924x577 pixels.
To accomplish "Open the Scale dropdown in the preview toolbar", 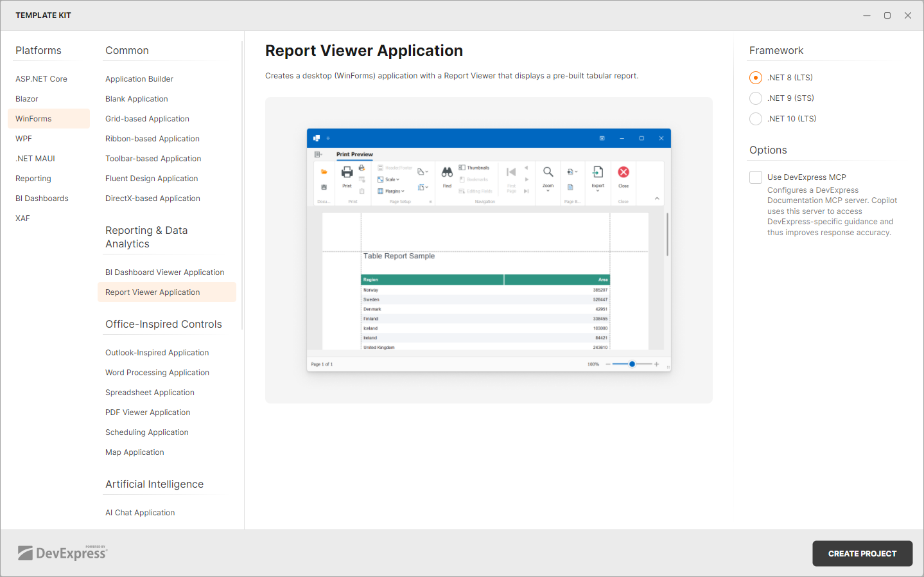I will [397, 179].
